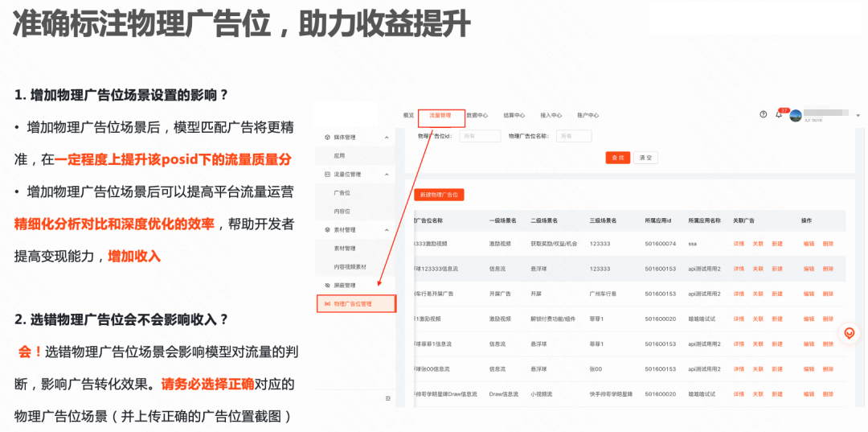Click the 新建物理广告位 button

tap(439, 195)
